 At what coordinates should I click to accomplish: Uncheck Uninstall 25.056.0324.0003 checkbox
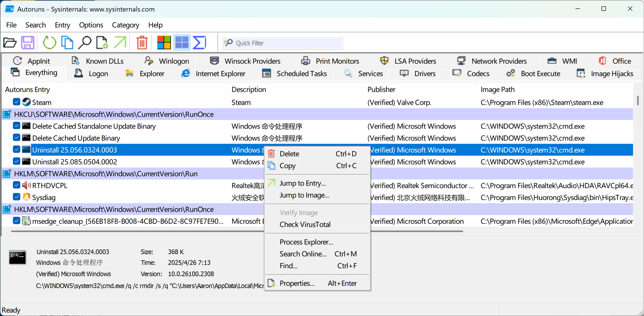click(x=17, y=150)
